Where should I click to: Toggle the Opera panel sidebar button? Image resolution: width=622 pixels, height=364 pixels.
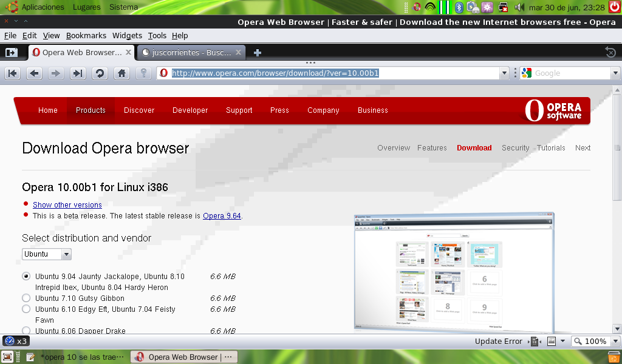click(x=12, y=52)
